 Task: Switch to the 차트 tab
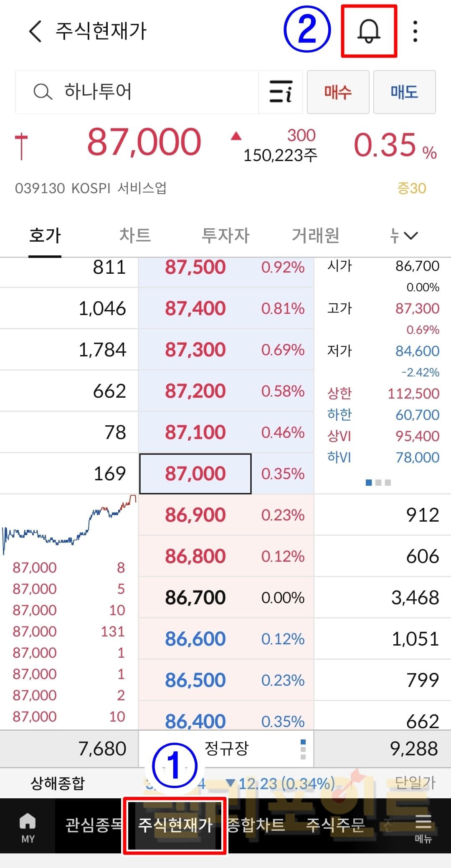[x=135, y=236]
